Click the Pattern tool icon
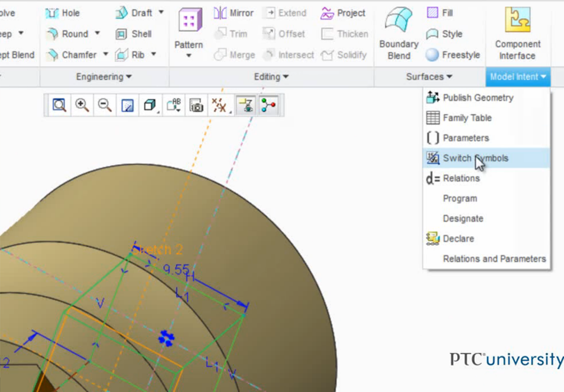This screenshot has height=392, width=564. click(x=189, y=20)
